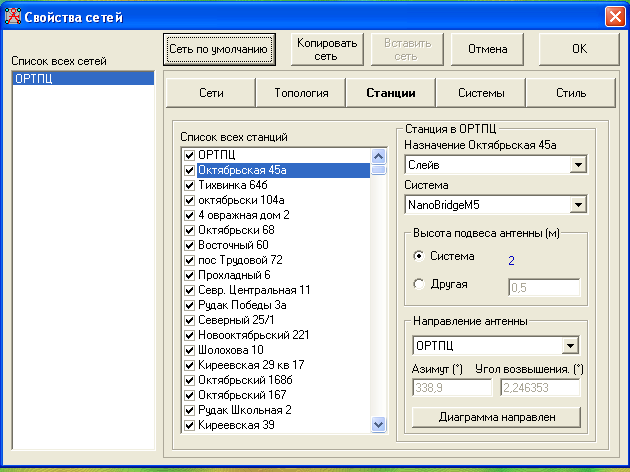Image resolution: width=630 pixels, height=472 pixels.
Task: Uncheck the Северный 25/1 checkbox
Action: point(189,320)
